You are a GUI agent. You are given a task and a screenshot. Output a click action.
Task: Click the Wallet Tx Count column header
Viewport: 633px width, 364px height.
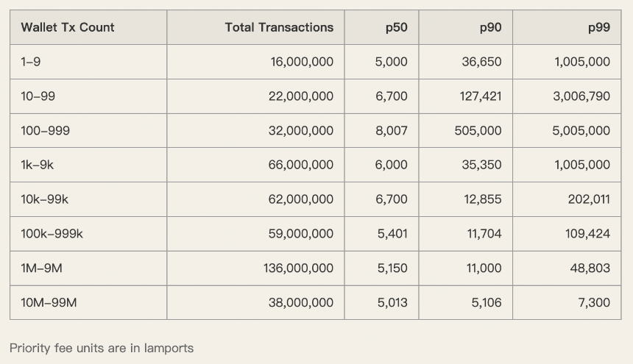(x=68, y=27)
